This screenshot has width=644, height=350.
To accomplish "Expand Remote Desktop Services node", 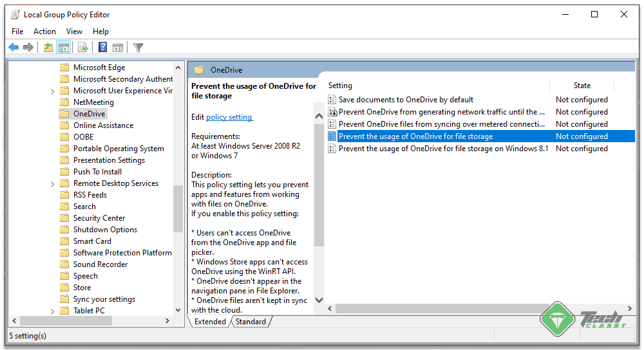I will (53, 184).
